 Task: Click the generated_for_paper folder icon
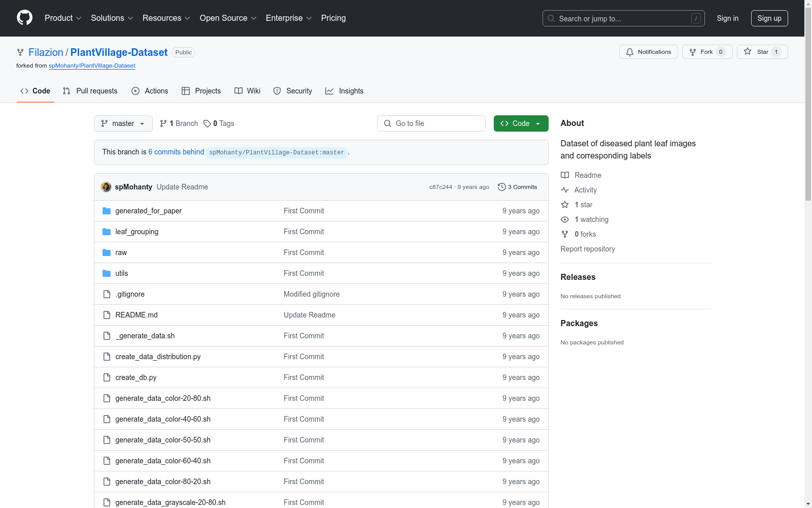(x=107, y=211)
